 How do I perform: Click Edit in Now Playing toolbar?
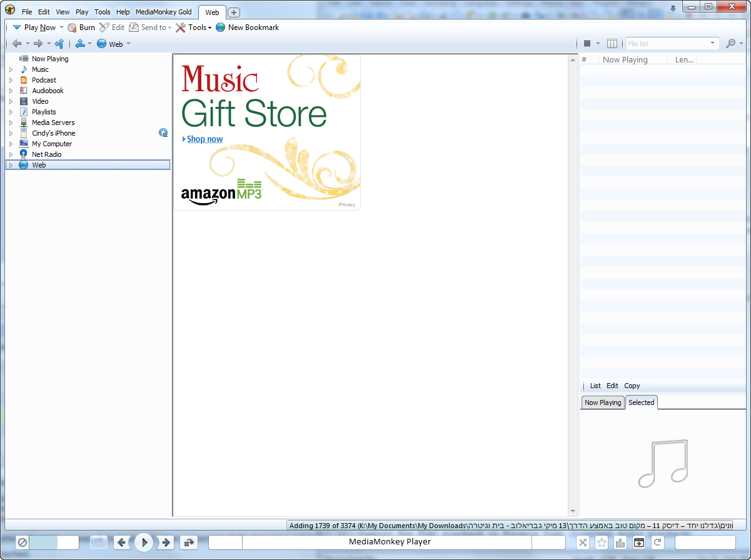[613, 386]
